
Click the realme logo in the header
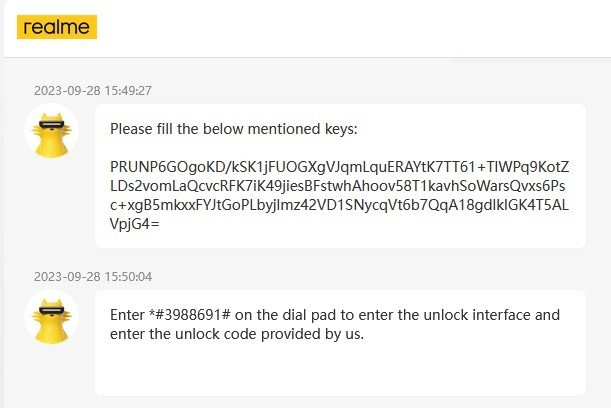click(x=56, y=27)
